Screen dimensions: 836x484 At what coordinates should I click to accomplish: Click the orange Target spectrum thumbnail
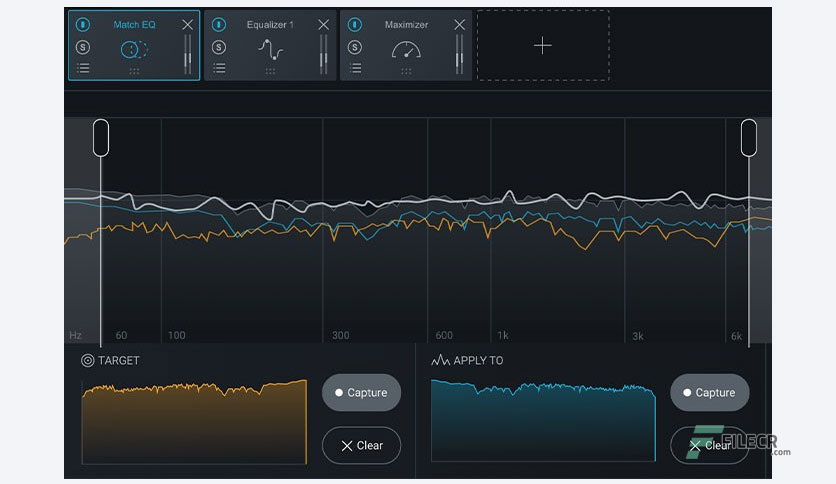(x=194, y=422)
